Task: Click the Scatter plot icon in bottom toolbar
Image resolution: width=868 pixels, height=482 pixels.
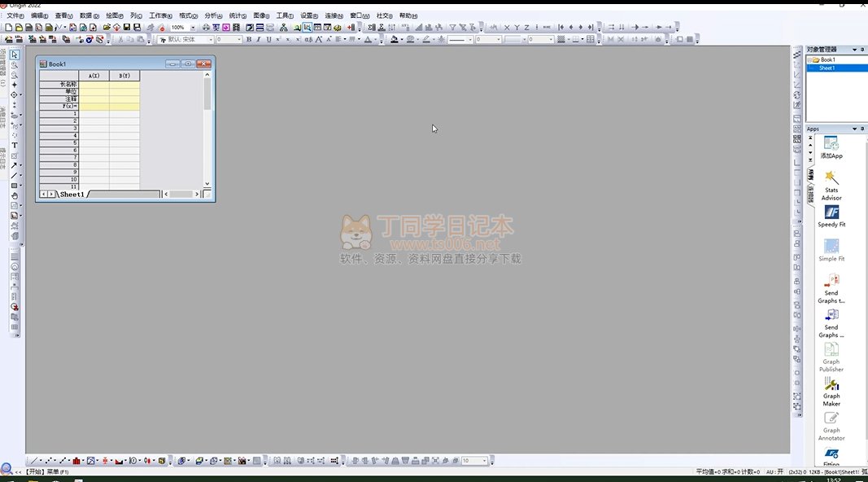Action: pyautogui.click(x=48, y=460)
